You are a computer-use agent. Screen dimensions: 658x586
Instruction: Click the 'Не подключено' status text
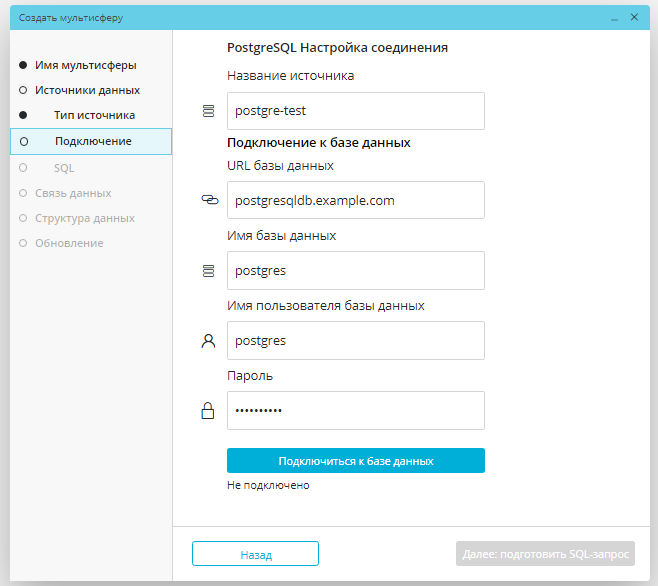click(269, 485)
